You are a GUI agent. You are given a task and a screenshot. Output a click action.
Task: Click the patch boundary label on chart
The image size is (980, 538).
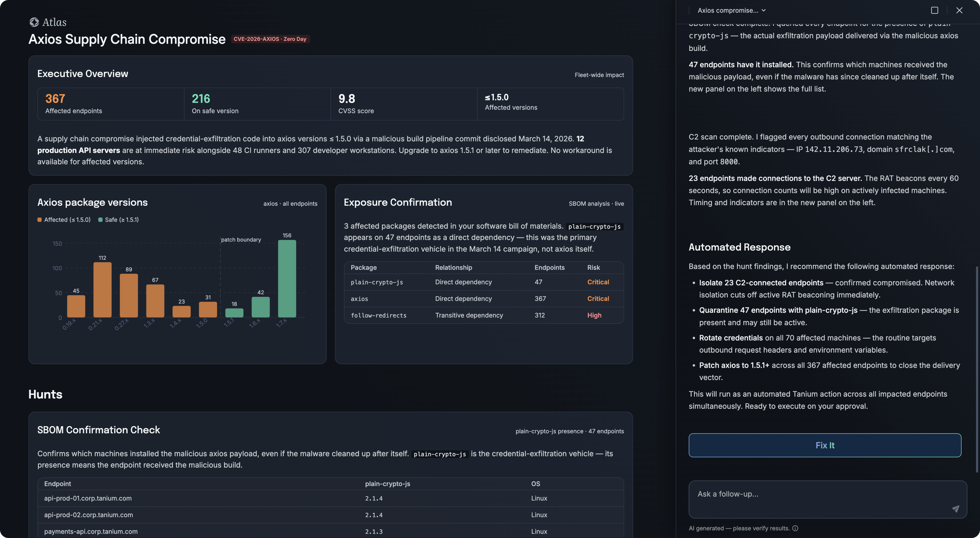click(x=241, y=240)
